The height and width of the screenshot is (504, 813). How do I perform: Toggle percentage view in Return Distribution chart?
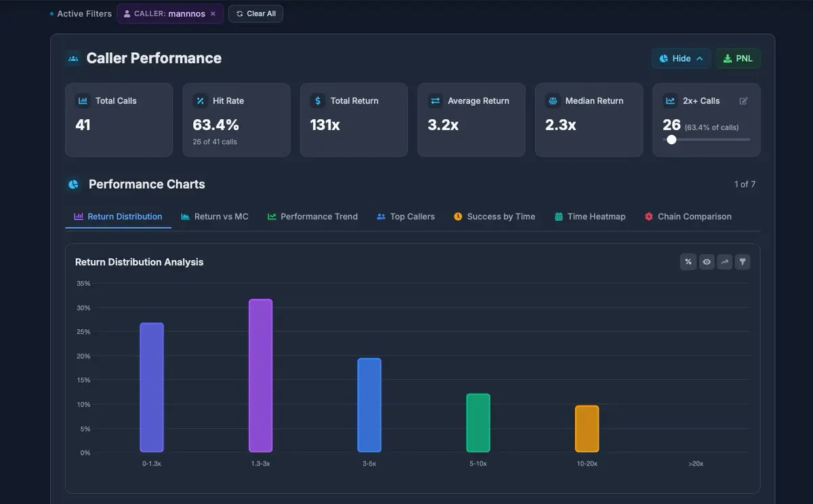(x=688, y=262)
